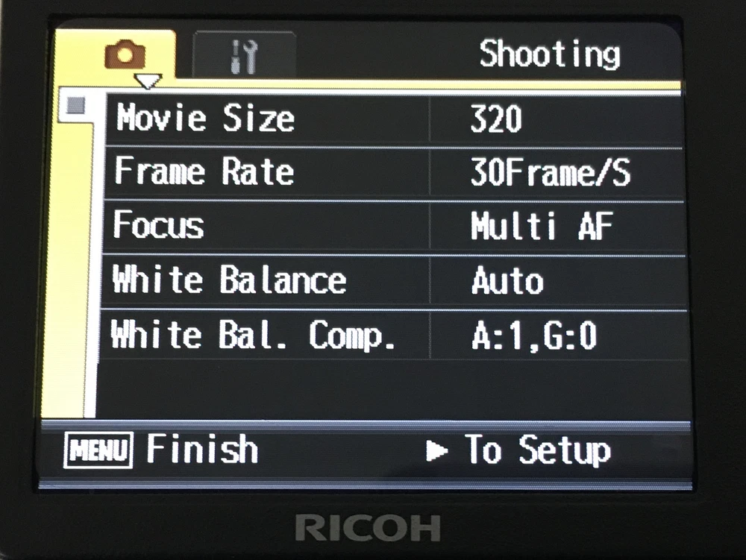Click the MENU icon box

click(x=98, y=450)
